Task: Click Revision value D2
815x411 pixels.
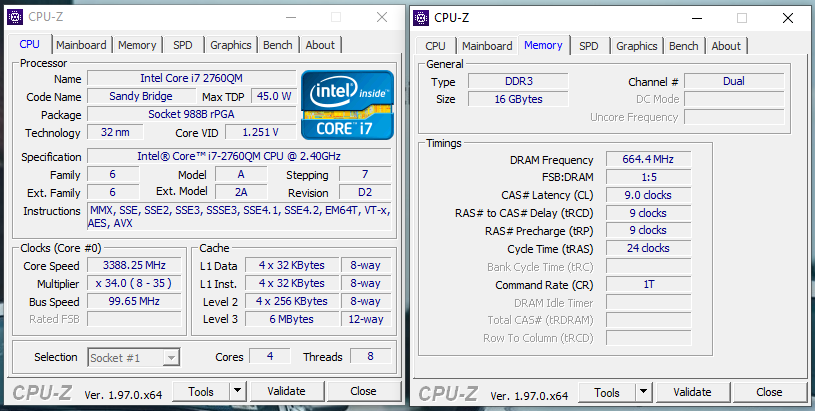Action: click(x=365, y=192)
